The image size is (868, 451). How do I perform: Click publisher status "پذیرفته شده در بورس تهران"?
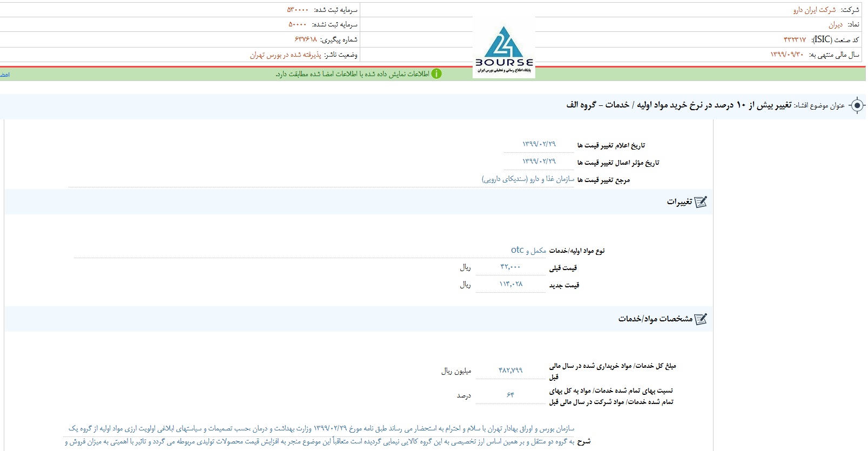285,55
